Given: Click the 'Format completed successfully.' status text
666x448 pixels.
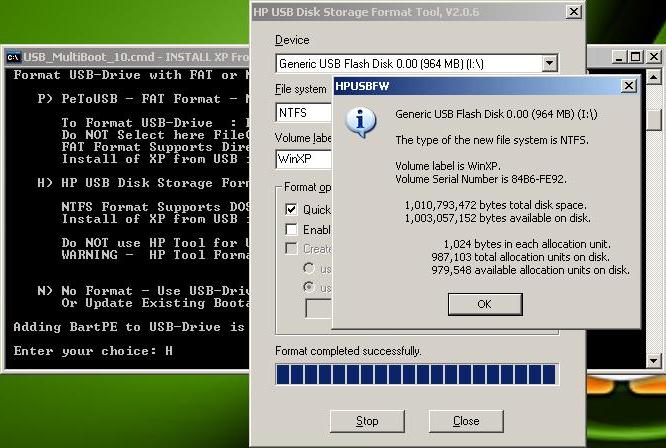Looking at the screenshot, I should coord(348,351).
